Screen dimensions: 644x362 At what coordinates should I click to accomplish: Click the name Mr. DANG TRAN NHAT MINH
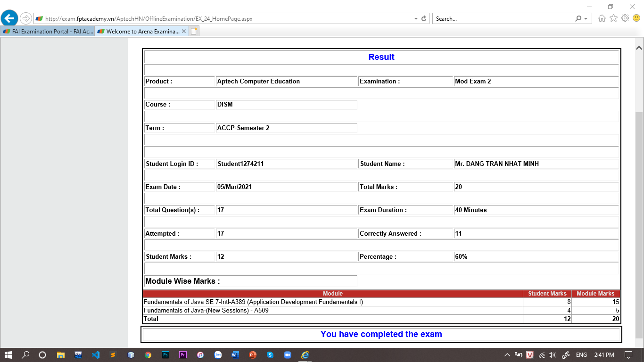(x=497, y=164)
